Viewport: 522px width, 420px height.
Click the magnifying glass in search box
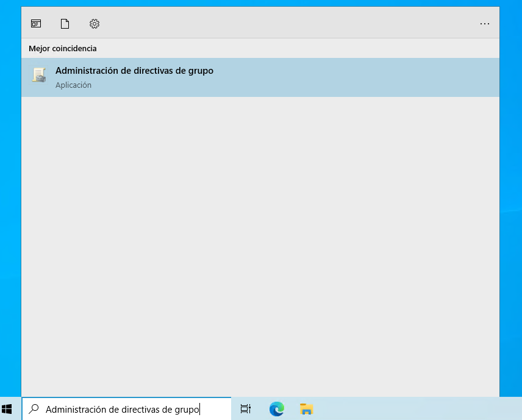tap(35, 409)
